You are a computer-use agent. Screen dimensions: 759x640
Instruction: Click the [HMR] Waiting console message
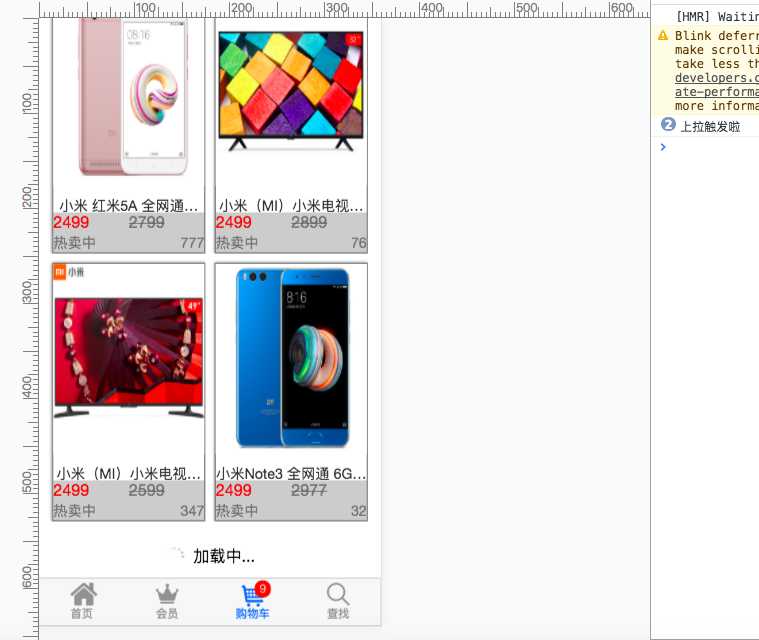(717, 16)
